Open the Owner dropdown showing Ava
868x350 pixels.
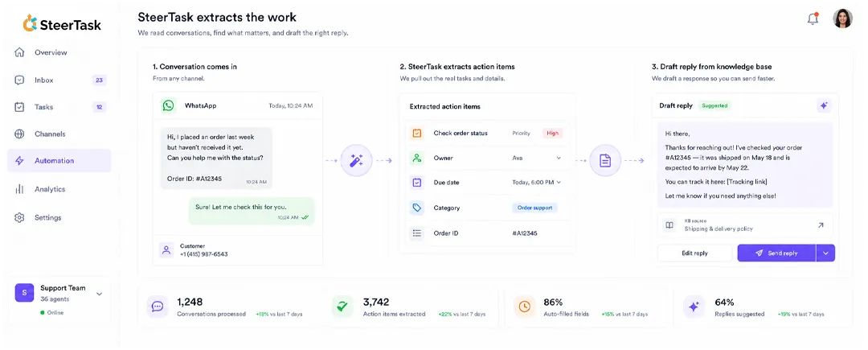click(537, 158)
